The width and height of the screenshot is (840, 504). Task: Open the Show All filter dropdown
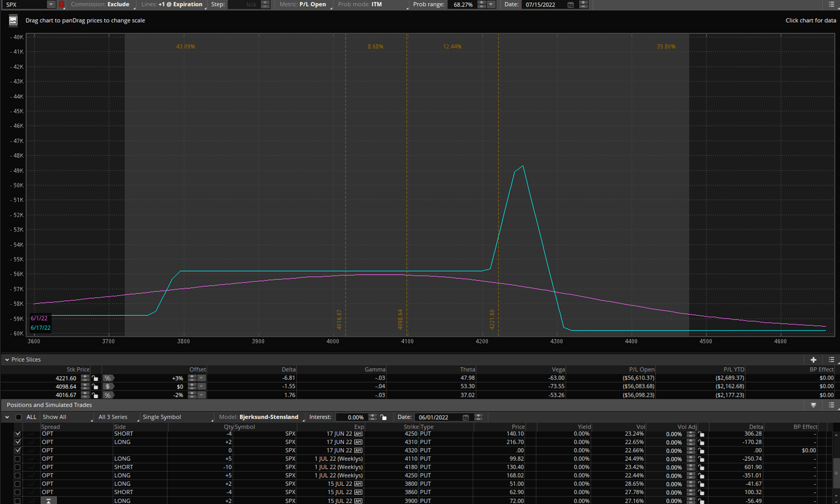(67, 417)
